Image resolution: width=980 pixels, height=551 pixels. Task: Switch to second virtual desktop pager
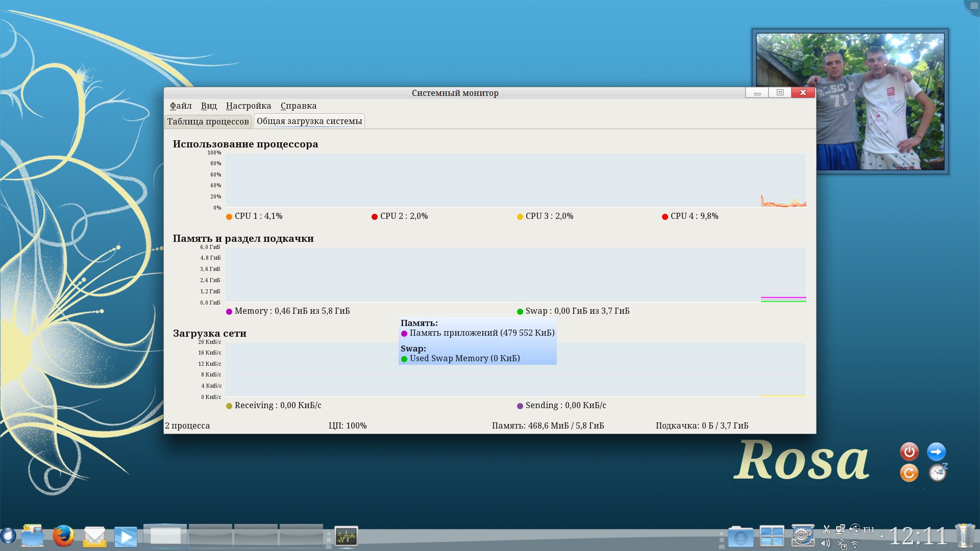click(210, 536)
